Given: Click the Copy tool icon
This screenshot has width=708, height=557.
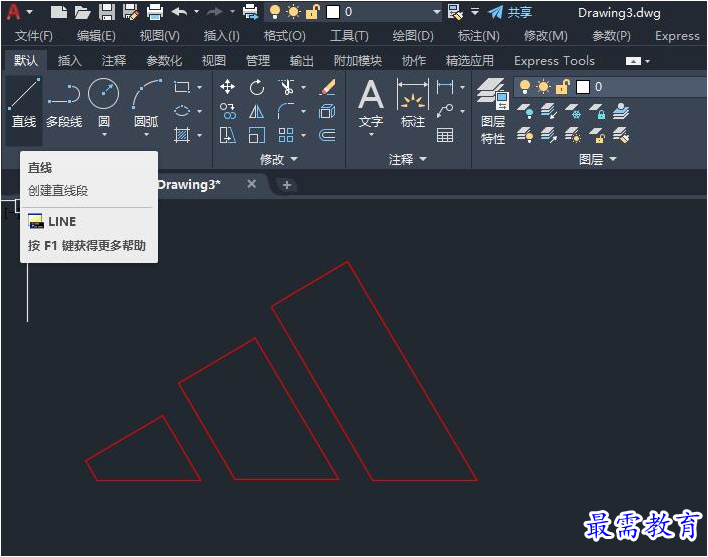Looking at the screenshot, I should (x=227, y=111).
